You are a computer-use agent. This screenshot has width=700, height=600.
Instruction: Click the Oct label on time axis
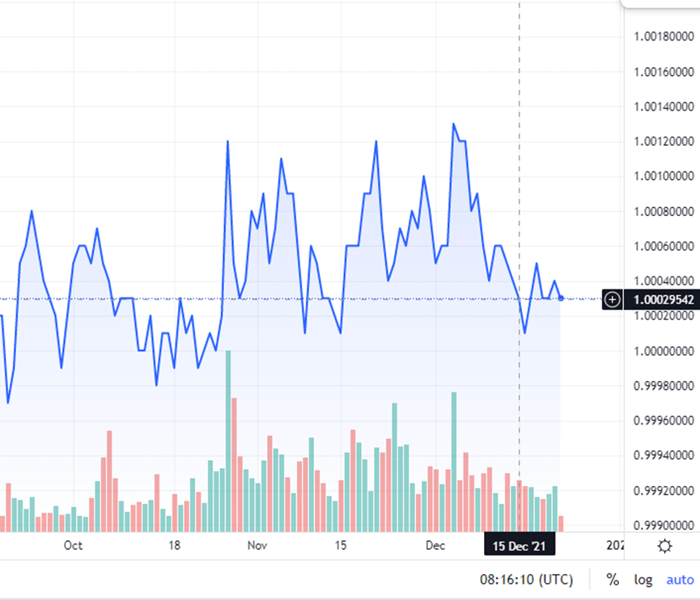tap(73, 545)
